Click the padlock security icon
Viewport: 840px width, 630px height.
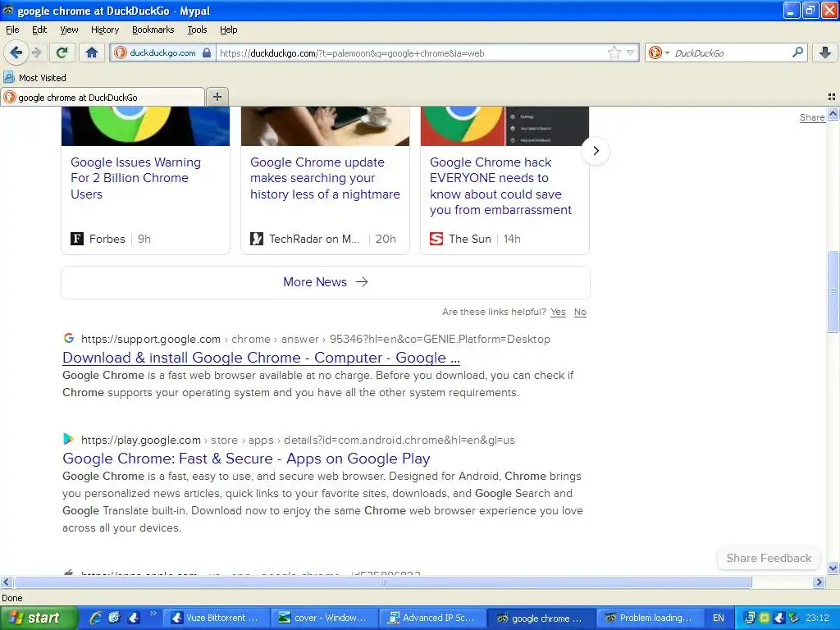[207, 53]
